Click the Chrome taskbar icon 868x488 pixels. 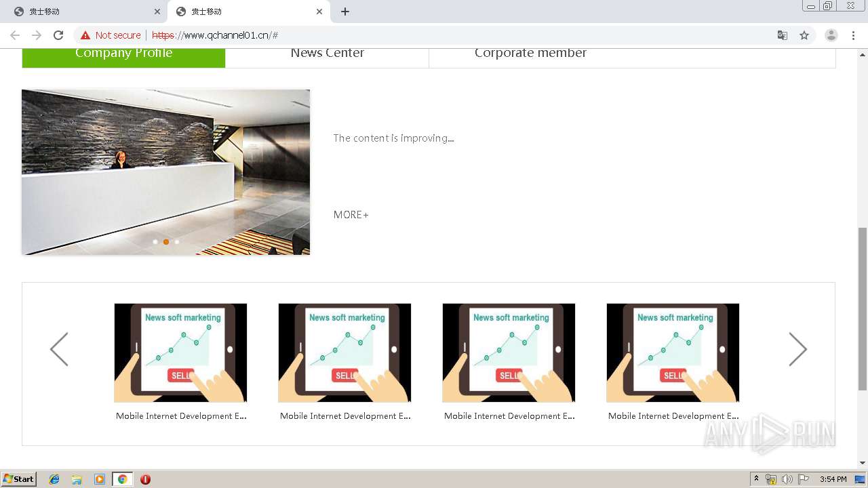(122, 479)
